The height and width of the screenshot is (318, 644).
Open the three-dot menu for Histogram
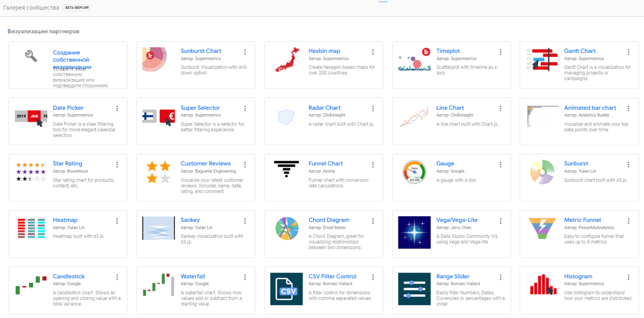click(x=628, y=277)
